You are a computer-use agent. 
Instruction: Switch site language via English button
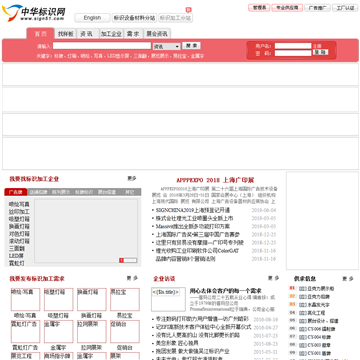pos(92,18)
